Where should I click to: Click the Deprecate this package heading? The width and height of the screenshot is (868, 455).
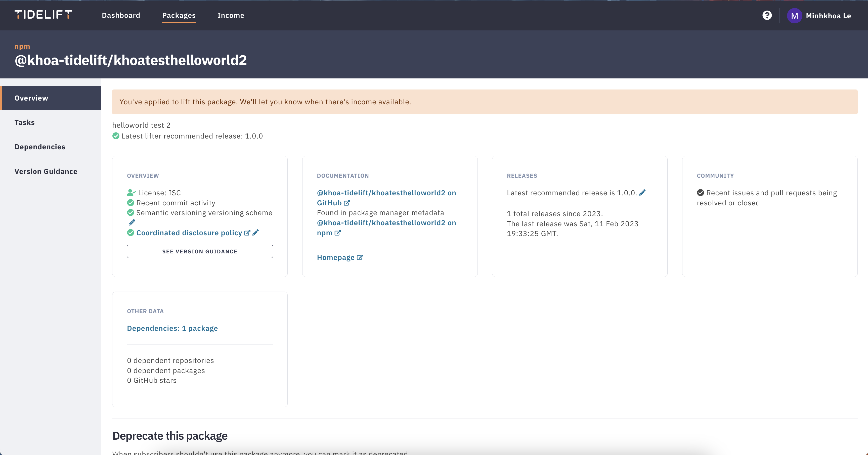[x=170, y=436]
